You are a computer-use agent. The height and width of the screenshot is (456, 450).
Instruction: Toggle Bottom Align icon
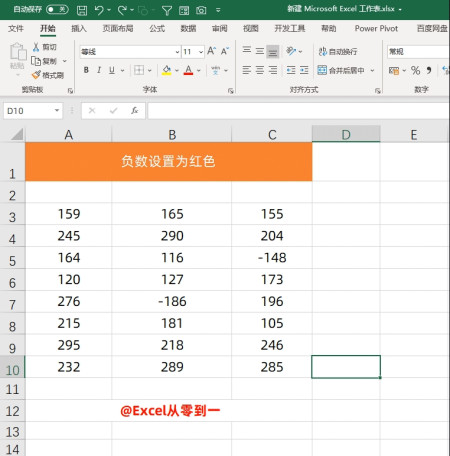(x=273, y=51)
